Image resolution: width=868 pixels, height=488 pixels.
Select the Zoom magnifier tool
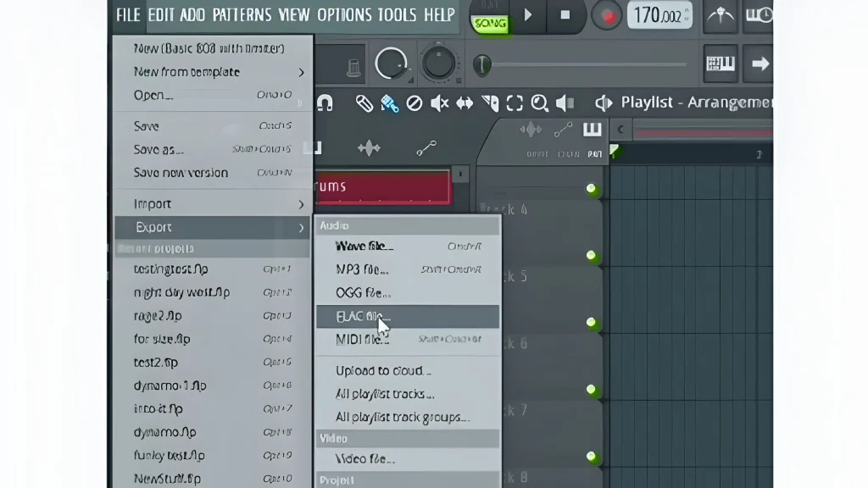pyautogui.click(x=540, y=103)
